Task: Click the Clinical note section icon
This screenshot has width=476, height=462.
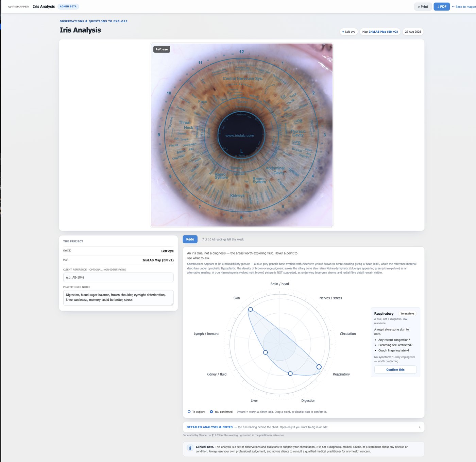Action: tap(190, 448)
